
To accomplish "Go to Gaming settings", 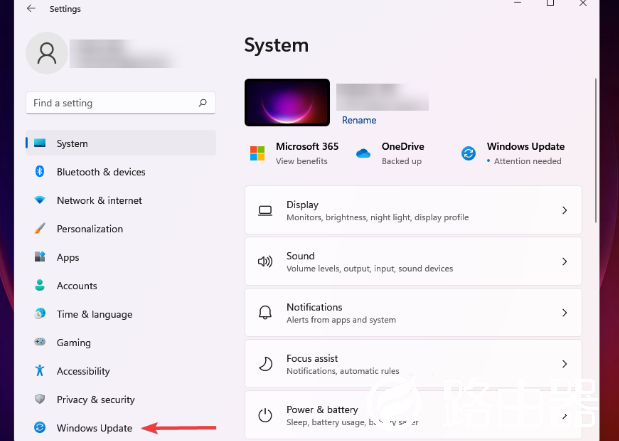I will click(x=121, y=342).
